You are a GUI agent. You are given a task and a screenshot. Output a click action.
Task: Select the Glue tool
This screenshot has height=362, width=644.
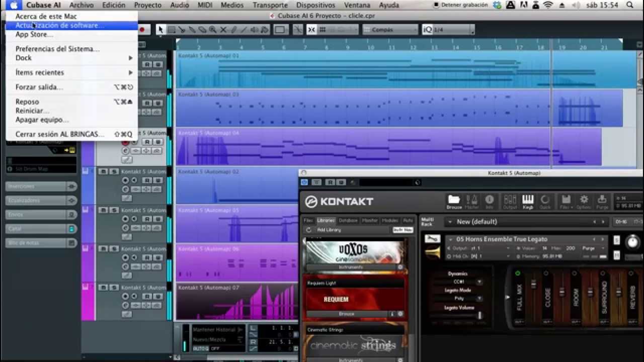pyautogui.click(x=192, y=30)
